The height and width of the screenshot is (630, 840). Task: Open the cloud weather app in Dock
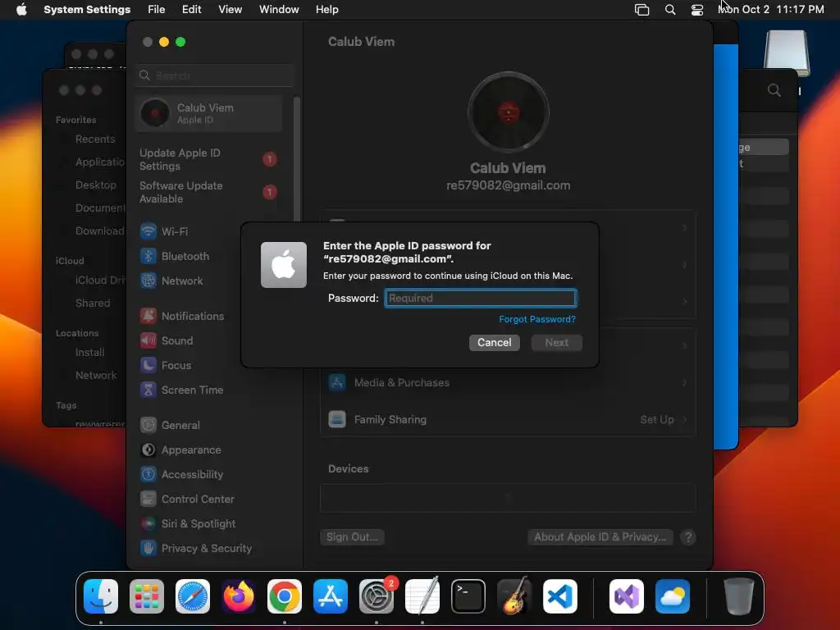673,596
